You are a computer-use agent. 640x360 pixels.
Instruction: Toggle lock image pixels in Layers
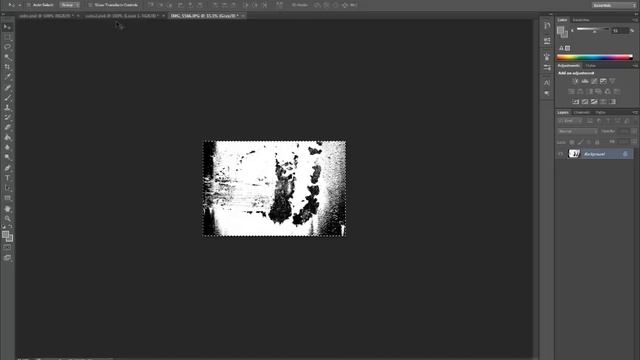click(580, 142)
